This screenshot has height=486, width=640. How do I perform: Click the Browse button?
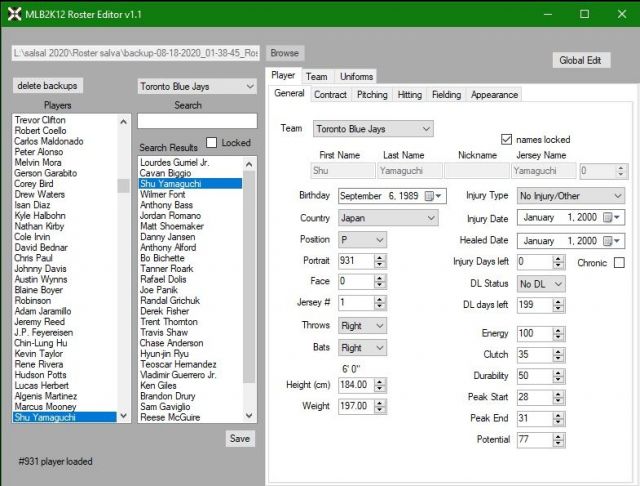pos(284,53)
